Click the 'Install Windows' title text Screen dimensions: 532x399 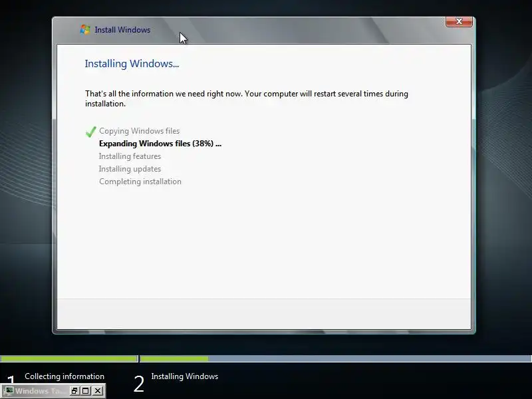pos(122,30)
